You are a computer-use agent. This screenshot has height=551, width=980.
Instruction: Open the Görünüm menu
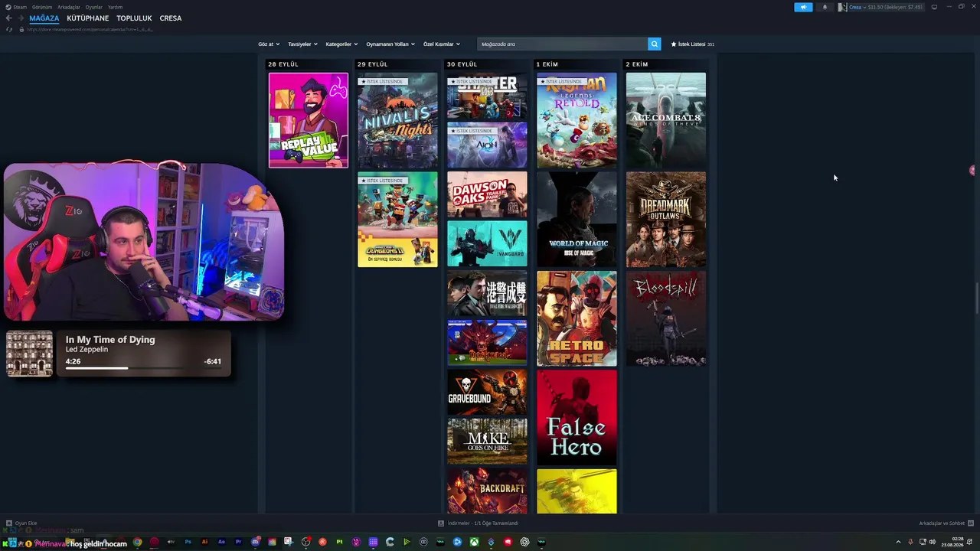tap(42, 7)
